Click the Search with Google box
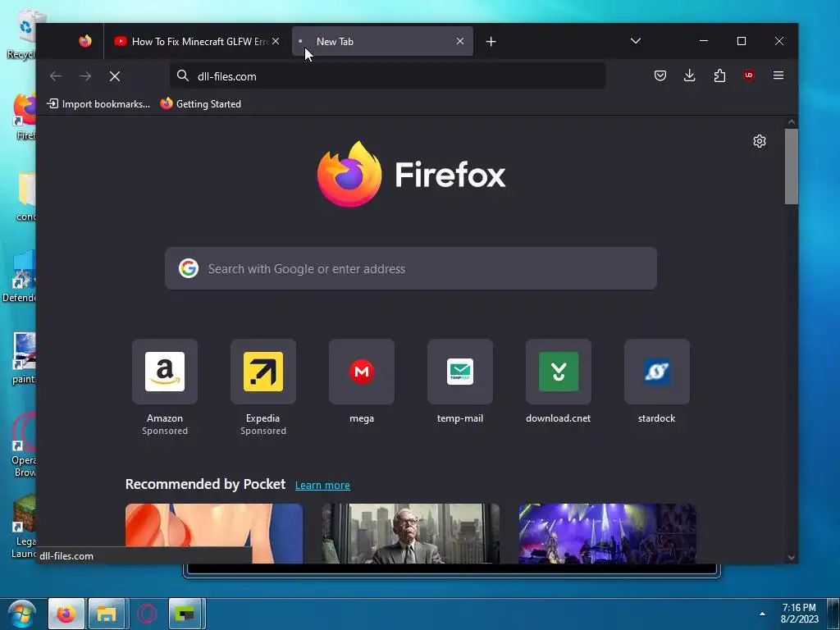The width and height of the screenshot is (840, 630). click(410, 268)
